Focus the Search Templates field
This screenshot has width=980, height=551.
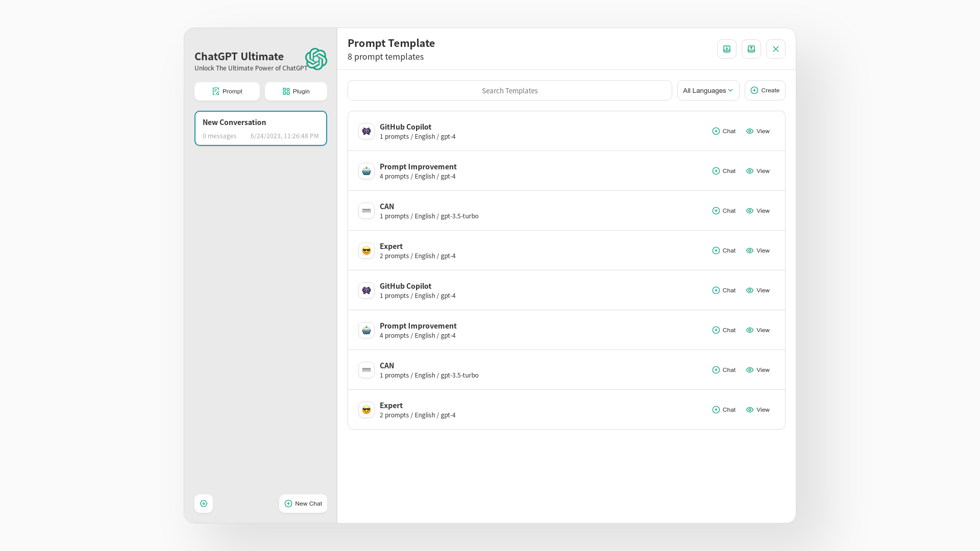(510, 90)
